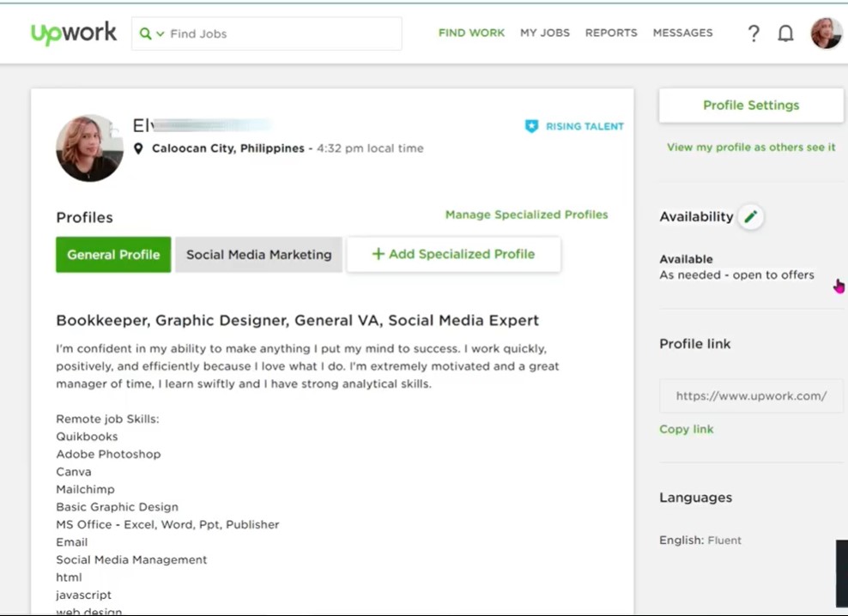This screenshot has width=848, height=616.
Task: Click Add Specialized Profile button
Action: click(453, 254)
